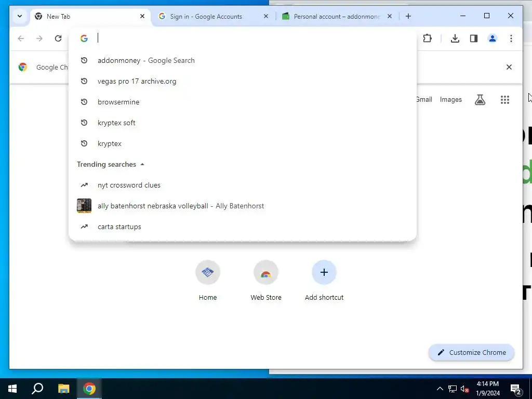The image size is (532, 399).
Task: Select addonmoney - Google Search suggestion
Action: coord(243,60)
